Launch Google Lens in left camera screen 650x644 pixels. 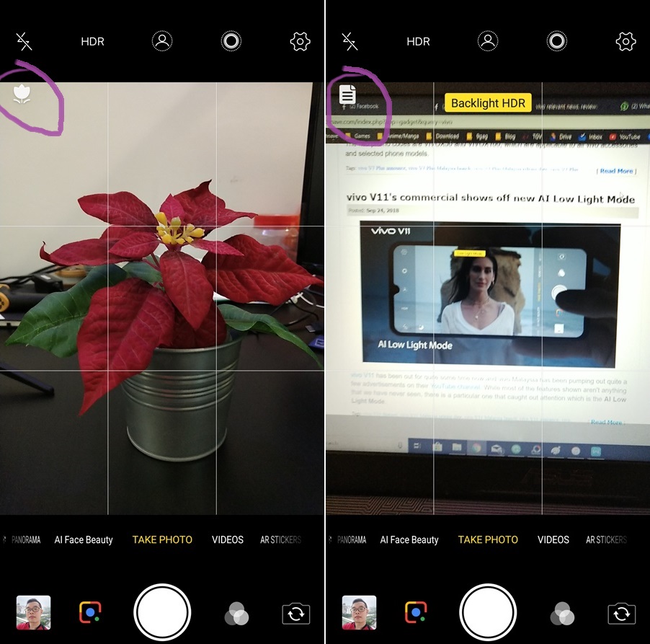(x=90, y=612)
